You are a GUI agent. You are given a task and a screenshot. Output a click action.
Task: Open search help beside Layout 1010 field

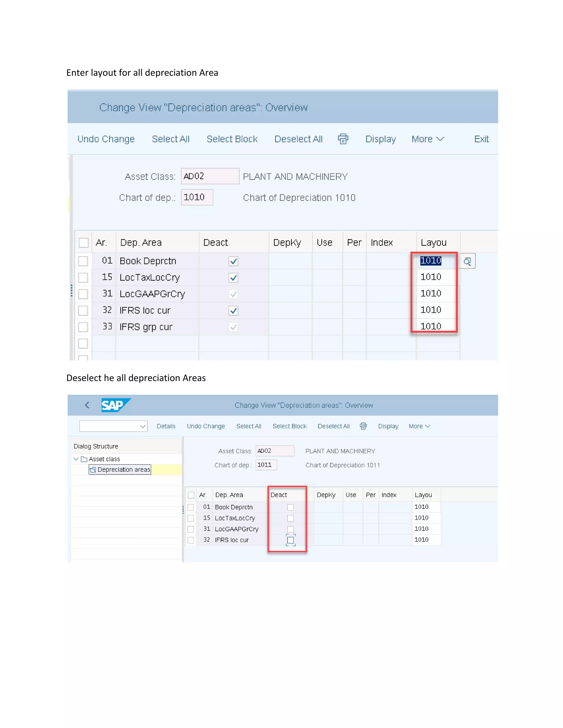pyautogui.click(x=468, y=261)
